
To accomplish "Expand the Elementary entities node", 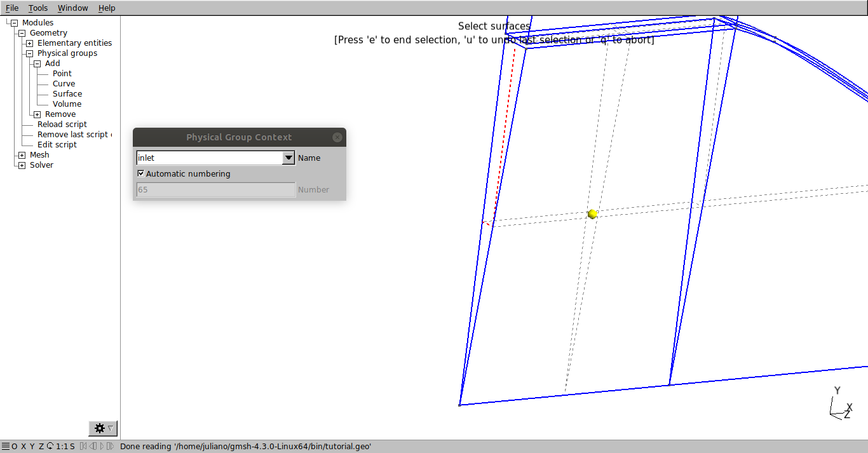I will pyautogui.click(x=29, y=43).
